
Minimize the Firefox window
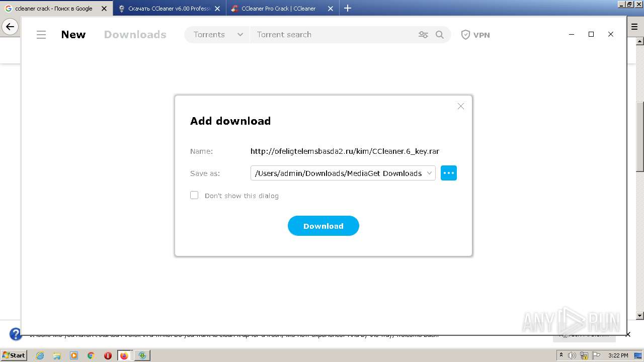tap(621, 4)
